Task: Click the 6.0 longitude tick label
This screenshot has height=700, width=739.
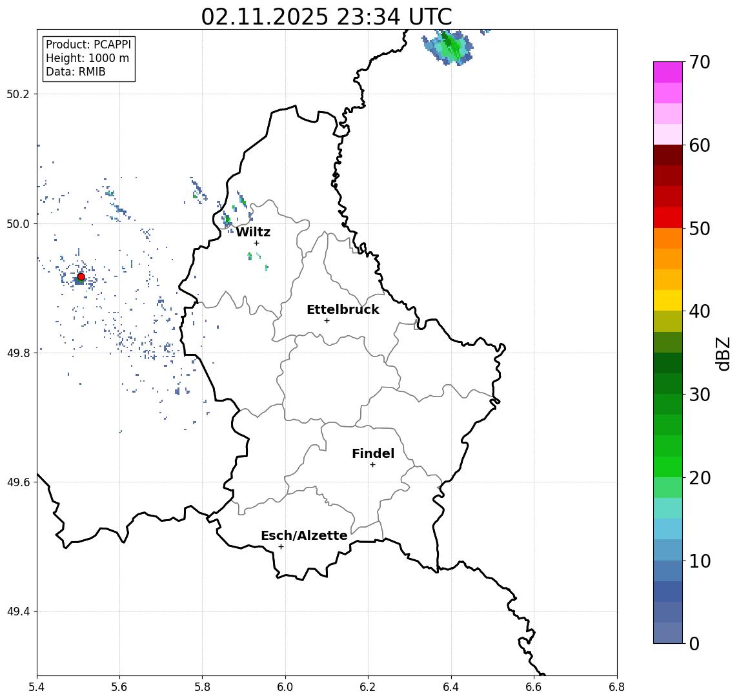Action: 285,687
